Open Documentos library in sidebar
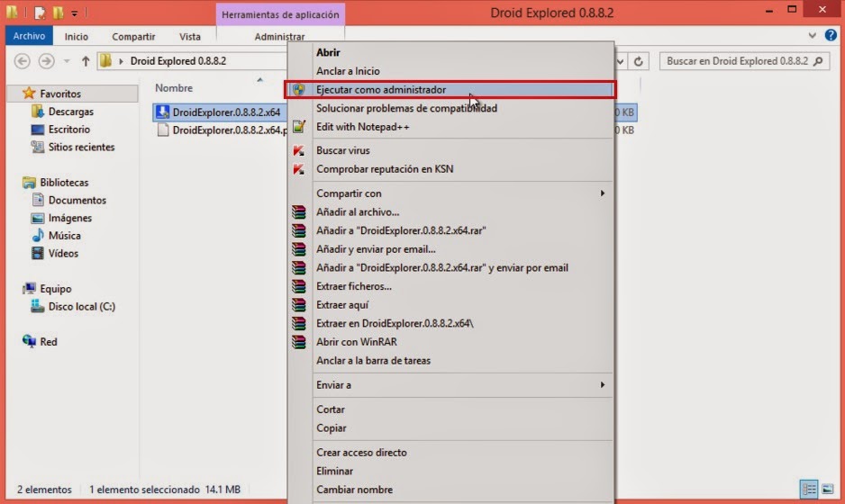 point(77,200)
